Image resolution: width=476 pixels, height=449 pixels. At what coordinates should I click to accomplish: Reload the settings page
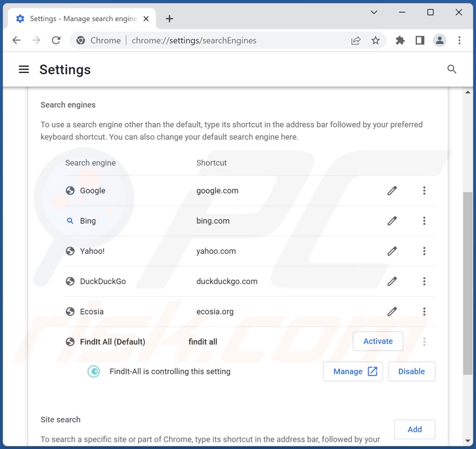point(56,40)
